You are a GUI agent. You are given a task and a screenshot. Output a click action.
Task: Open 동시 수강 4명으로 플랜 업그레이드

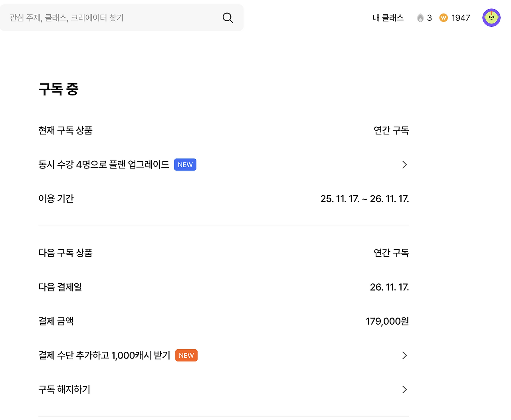click(104, 165)
